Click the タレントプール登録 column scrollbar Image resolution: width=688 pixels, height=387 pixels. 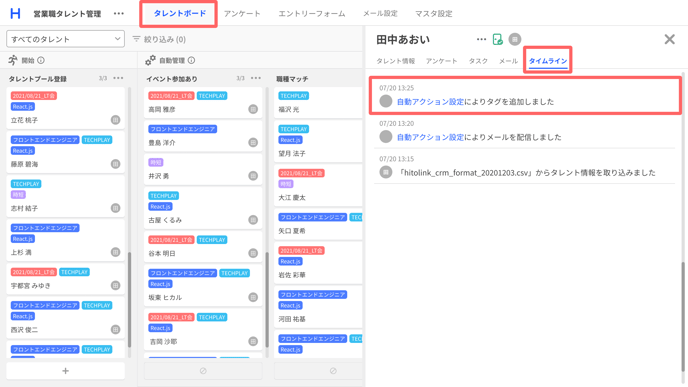coord(129,300)
